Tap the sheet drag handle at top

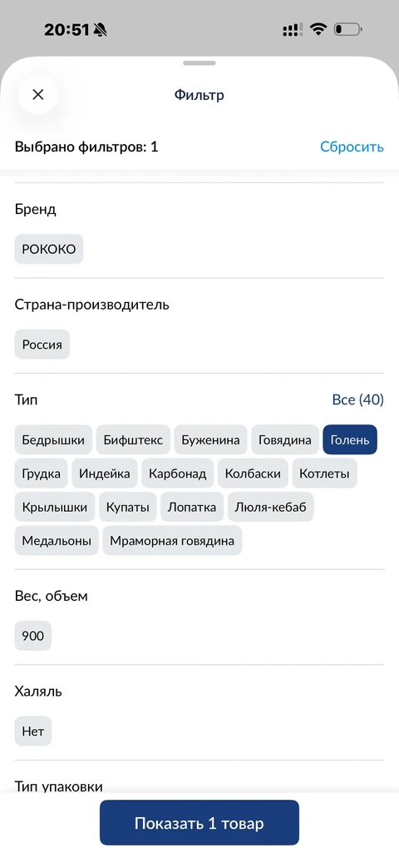[199, 63]
